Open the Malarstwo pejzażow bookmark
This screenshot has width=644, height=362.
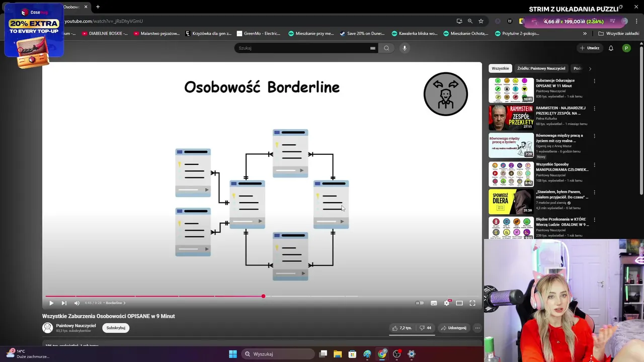click(x=156, y=34)
